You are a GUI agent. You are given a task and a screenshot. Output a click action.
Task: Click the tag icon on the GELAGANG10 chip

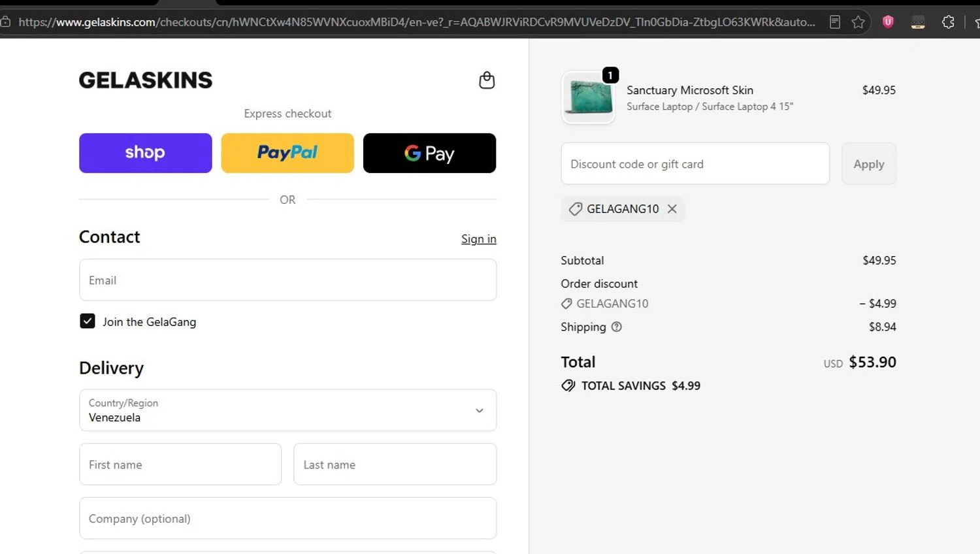(575, 209)
